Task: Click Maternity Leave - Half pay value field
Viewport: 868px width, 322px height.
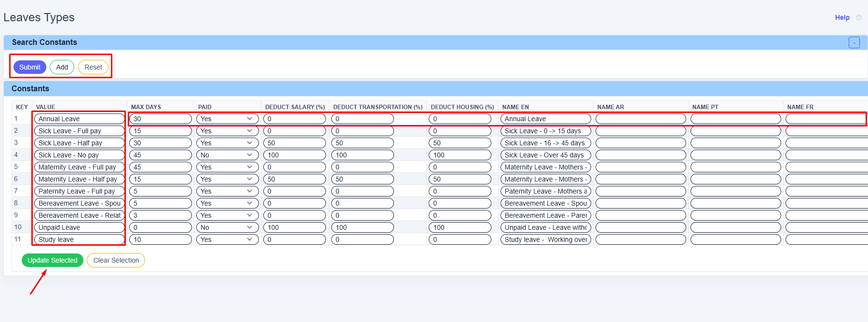Action: tap(80, 179)
